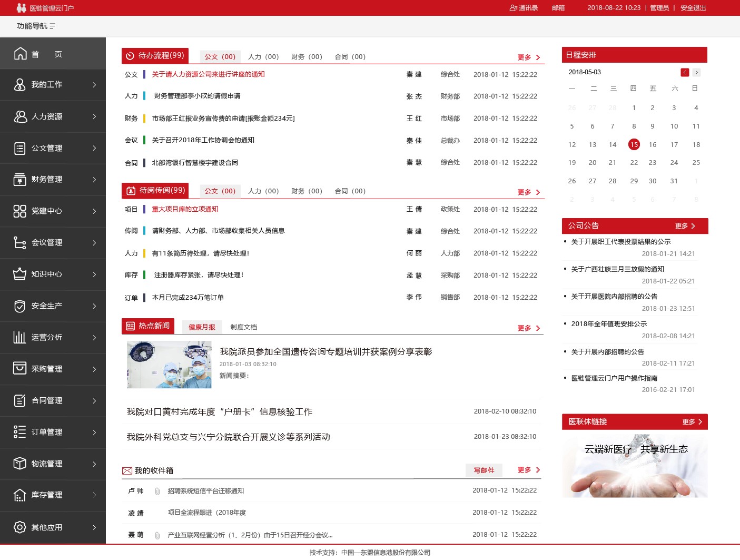Click the 库存管理 building icon
Viewport: 740px width, 560px height.
click(x=20, y=495)
